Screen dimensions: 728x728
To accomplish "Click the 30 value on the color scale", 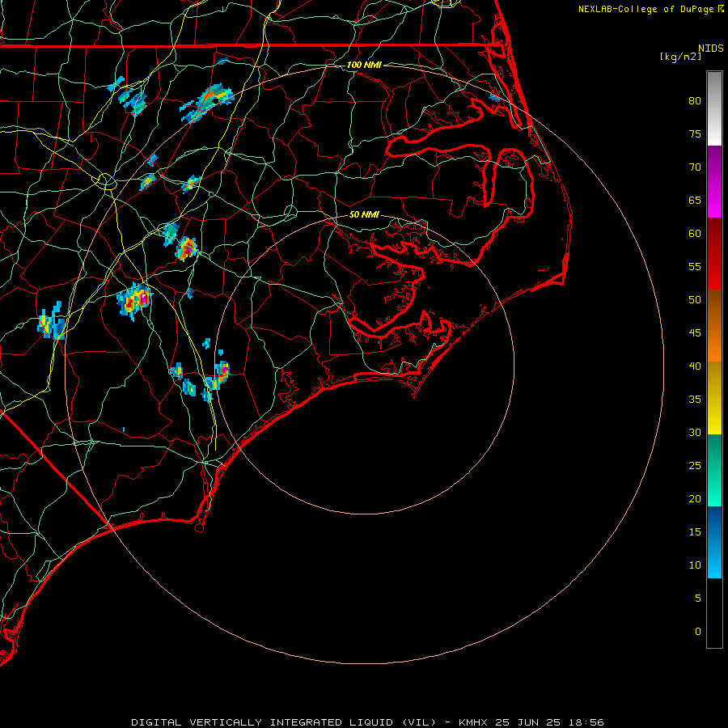I will click(x=695, y=432).
